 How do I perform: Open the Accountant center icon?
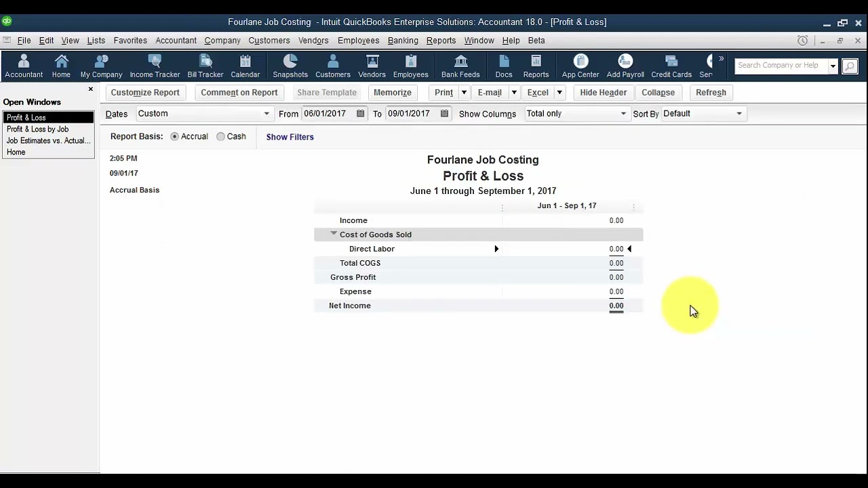click(24, 66)
